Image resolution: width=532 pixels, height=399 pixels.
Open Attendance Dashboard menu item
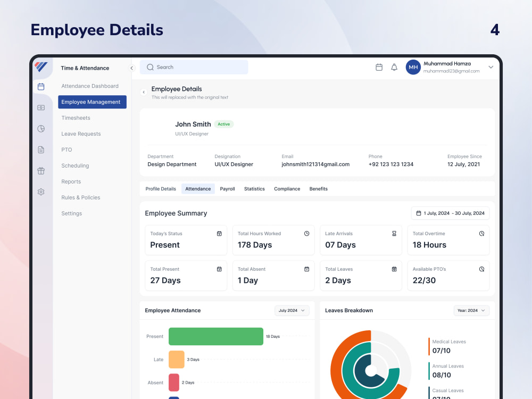90,86
